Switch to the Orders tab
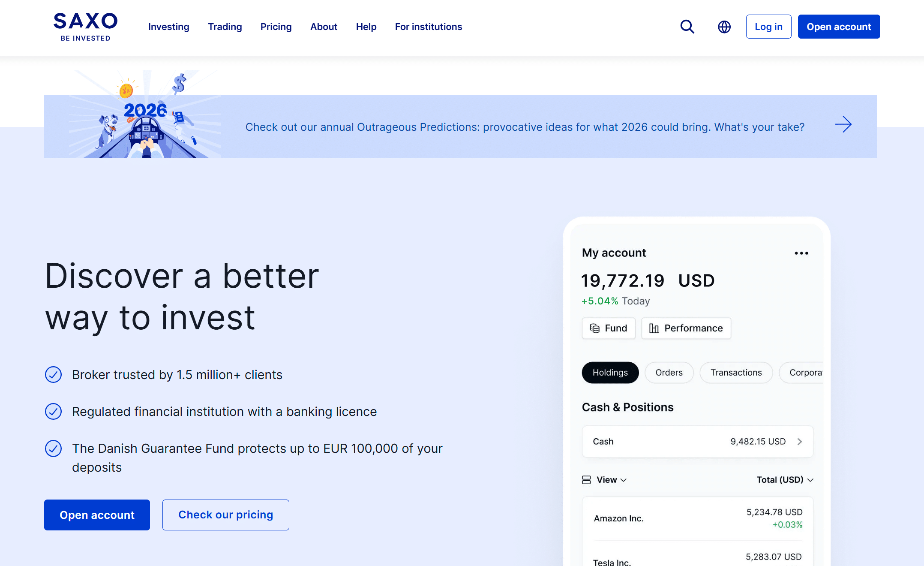The height and width of the screenshot is (566, 924). (669, 373)
